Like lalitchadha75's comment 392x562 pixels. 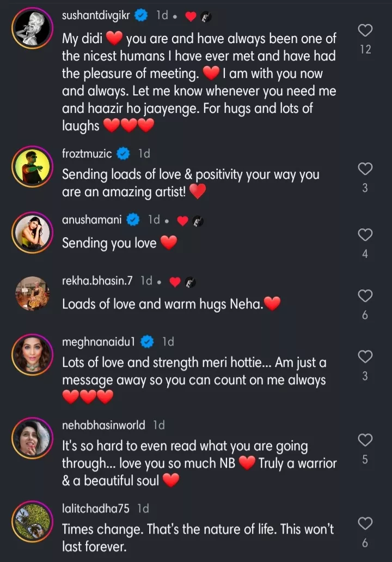tap(365, 524)
